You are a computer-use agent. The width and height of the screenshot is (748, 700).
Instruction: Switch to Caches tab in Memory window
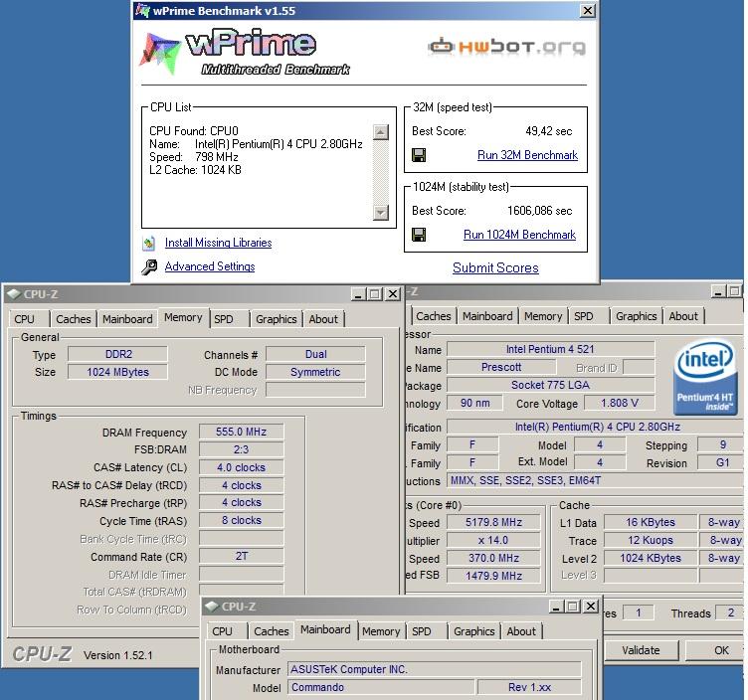(x=73, y=319)
